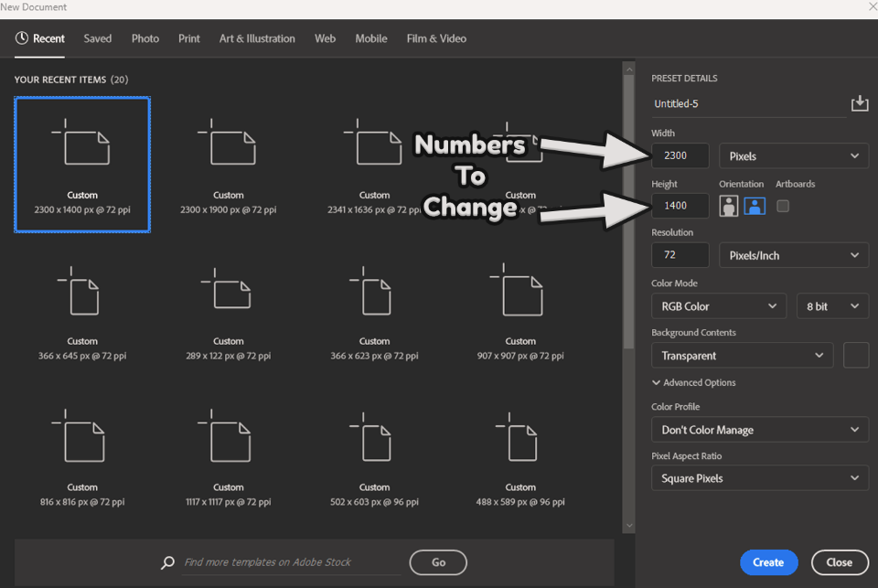Image resolution: width=878 pixels, height=588 pixels.
Task: Select the portrait orientation icon
Action: [727, 205]
